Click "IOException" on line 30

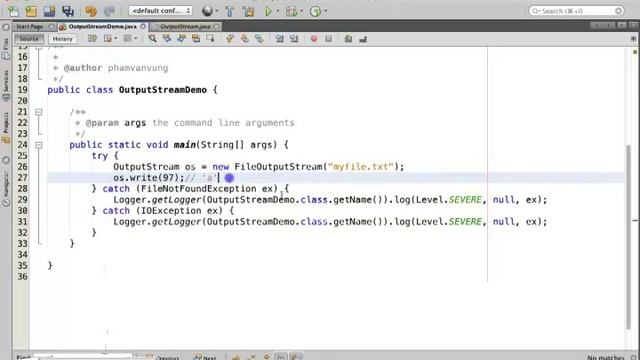pos(171,211)
